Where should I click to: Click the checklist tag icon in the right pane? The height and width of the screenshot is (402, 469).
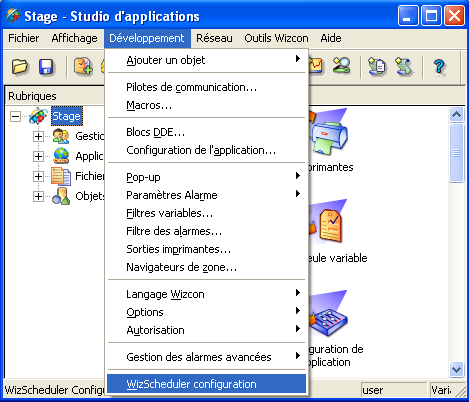pos(328,223)
